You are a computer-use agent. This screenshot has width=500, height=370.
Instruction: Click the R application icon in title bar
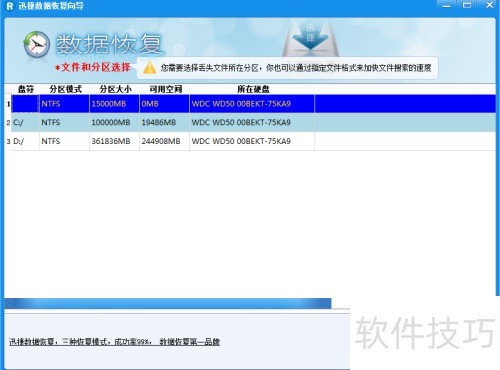coord(10,6)
